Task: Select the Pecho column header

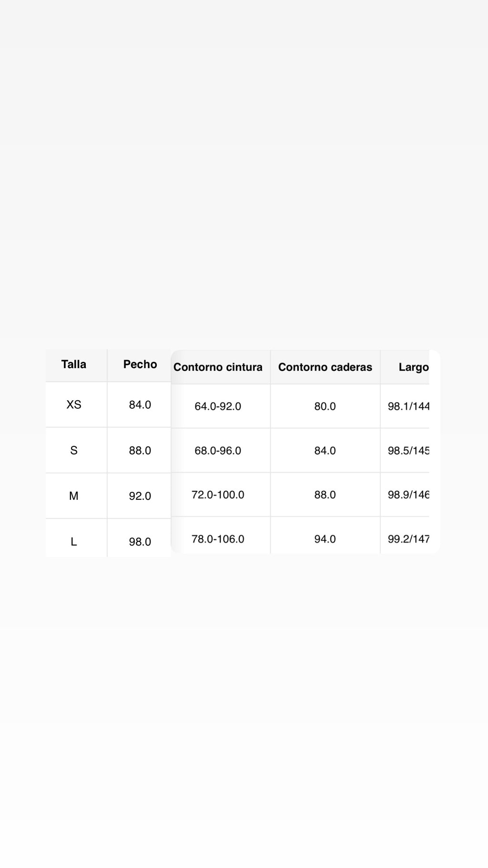Action: pos(140,364)
